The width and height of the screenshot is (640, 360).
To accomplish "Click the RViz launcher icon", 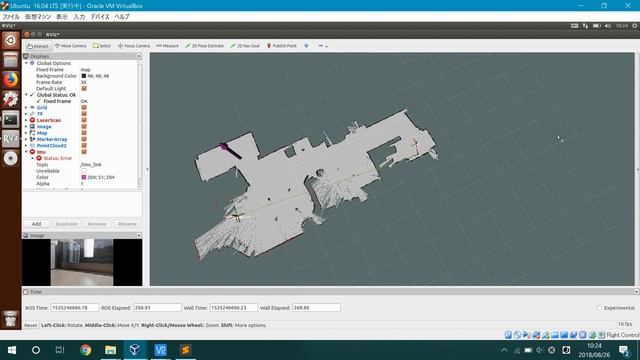I will (x=11, y=139).
